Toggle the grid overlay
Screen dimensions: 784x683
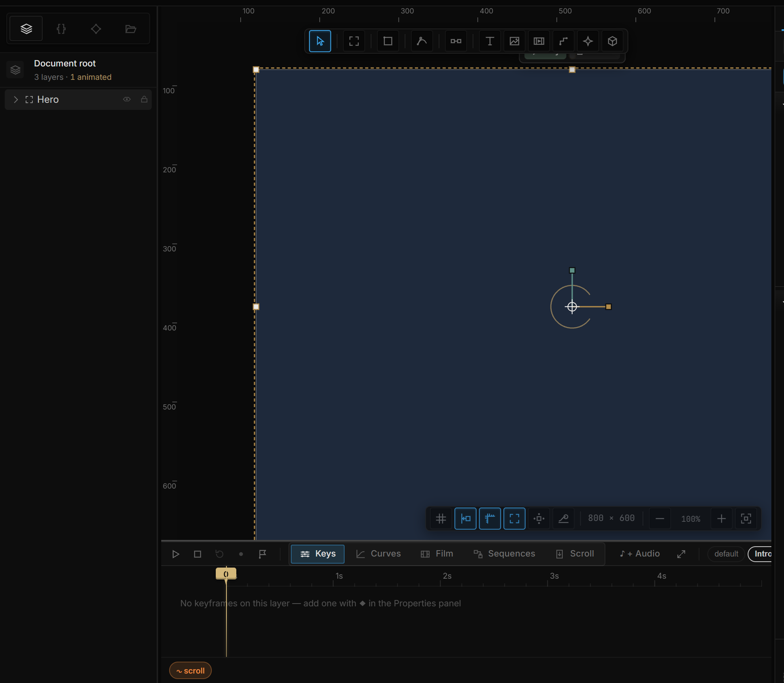[441, 519]
